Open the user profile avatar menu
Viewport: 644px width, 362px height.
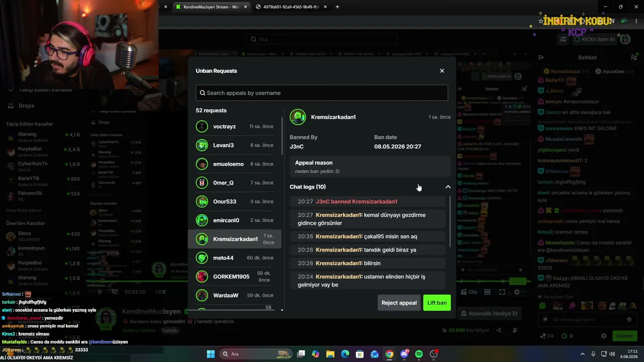click(625, 39)
